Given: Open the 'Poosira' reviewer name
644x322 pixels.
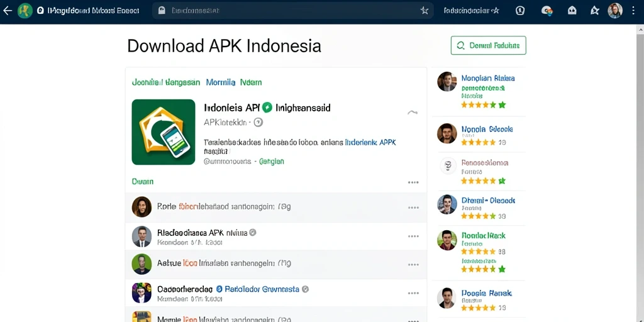Looking at the screenshot, I should pyautogui.click(x=487, y=293).
